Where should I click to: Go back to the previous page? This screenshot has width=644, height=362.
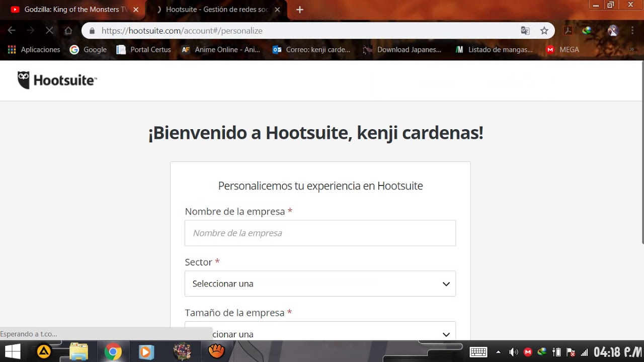[12, 31]
